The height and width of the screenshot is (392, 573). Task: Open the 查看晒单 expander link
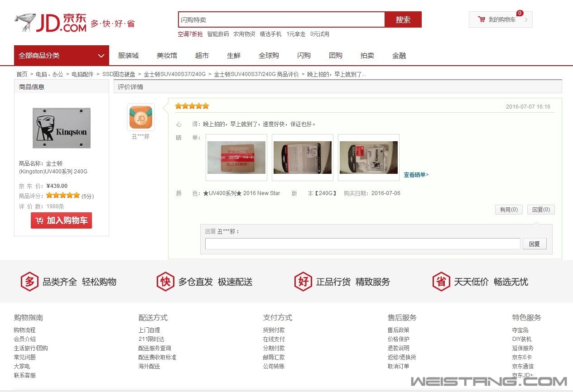tap(416, 175)
